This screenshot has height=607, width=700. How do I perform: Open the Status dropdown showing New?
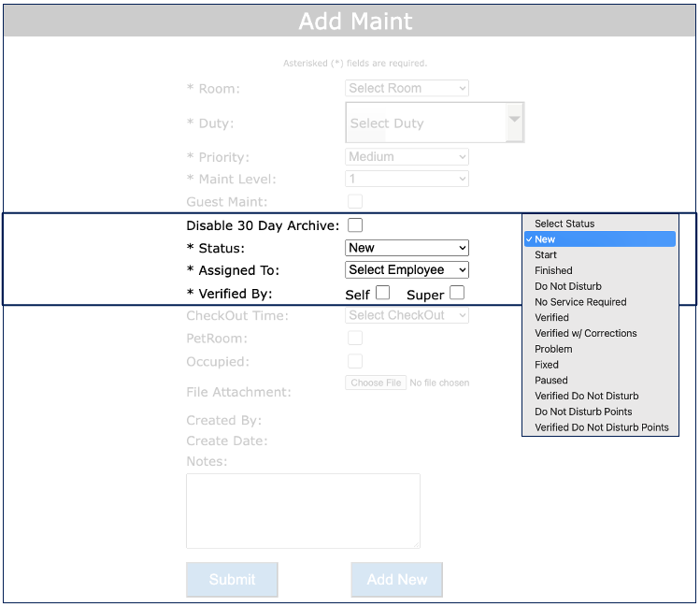(x=407, y=248)
